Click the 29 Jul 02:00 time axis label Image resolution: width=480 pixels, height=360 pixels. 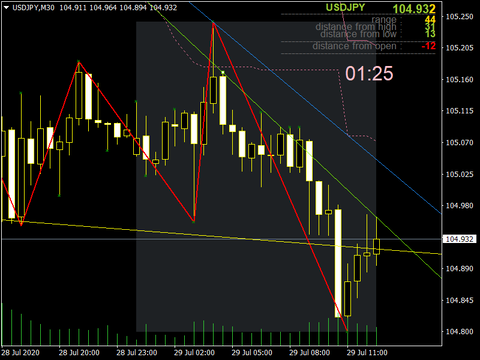tap(194, 353)
